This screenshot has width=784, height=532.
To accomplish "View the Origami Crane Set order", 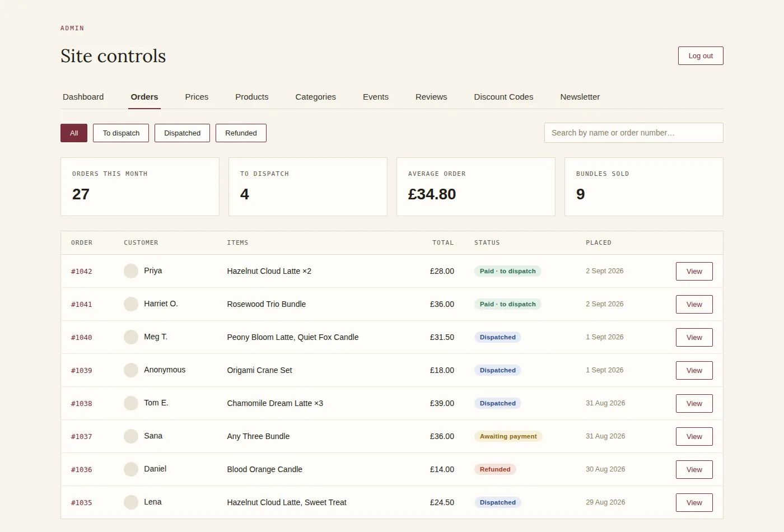I will [694, 371].
